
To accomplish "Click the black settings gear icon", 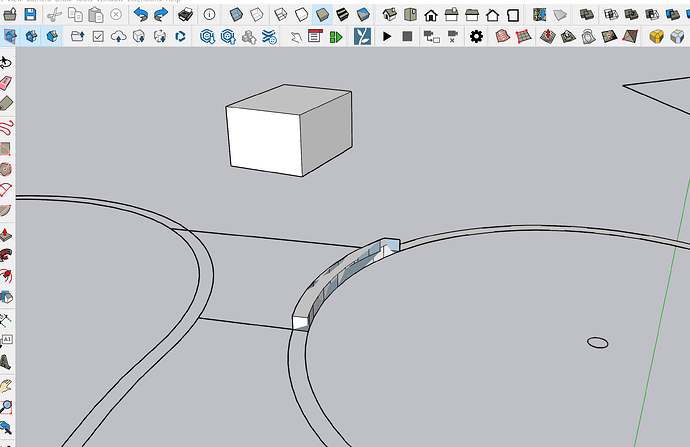I will 476,36.
